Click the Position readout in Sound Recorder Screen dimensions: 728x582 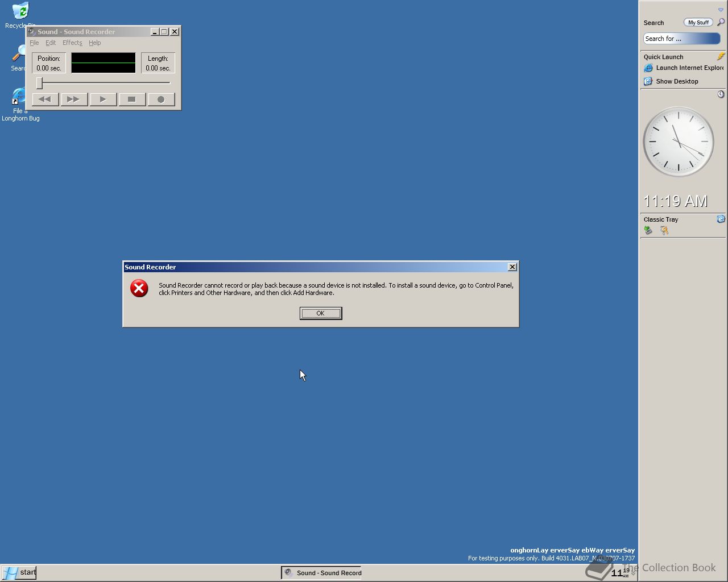49,63
